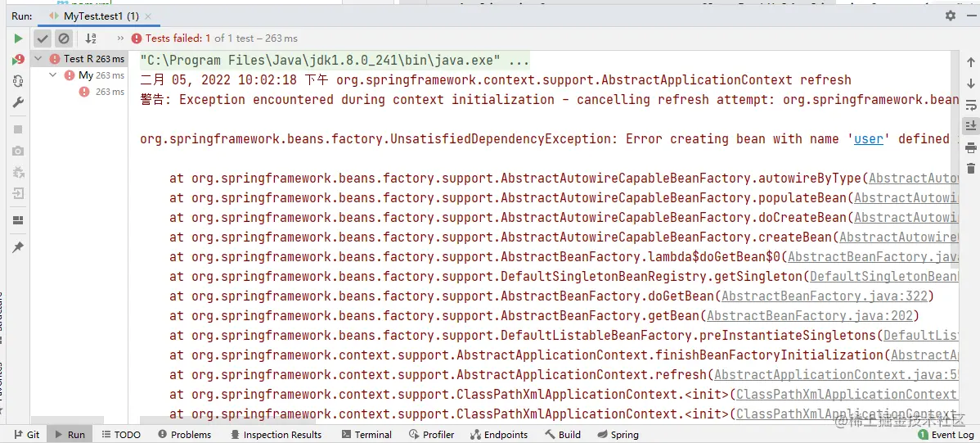Clear console with trash icon
Viewport: 980px width, 443px height.
click(971, 169)
